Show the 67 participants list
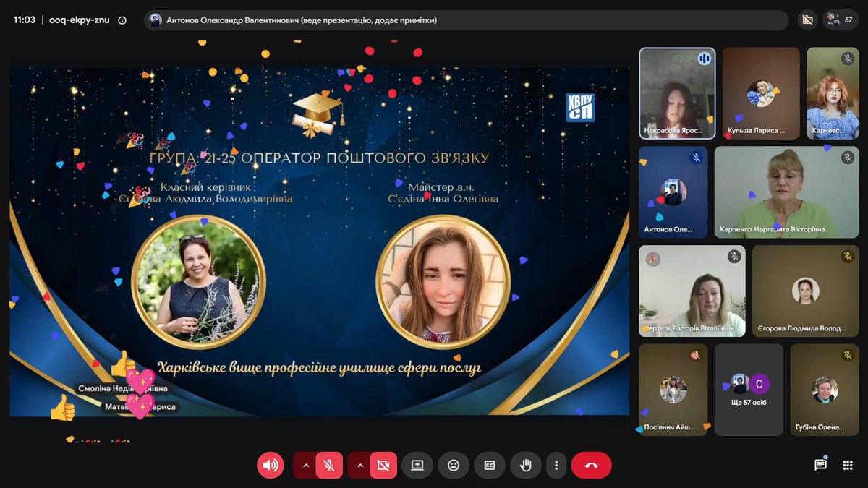 841,20
